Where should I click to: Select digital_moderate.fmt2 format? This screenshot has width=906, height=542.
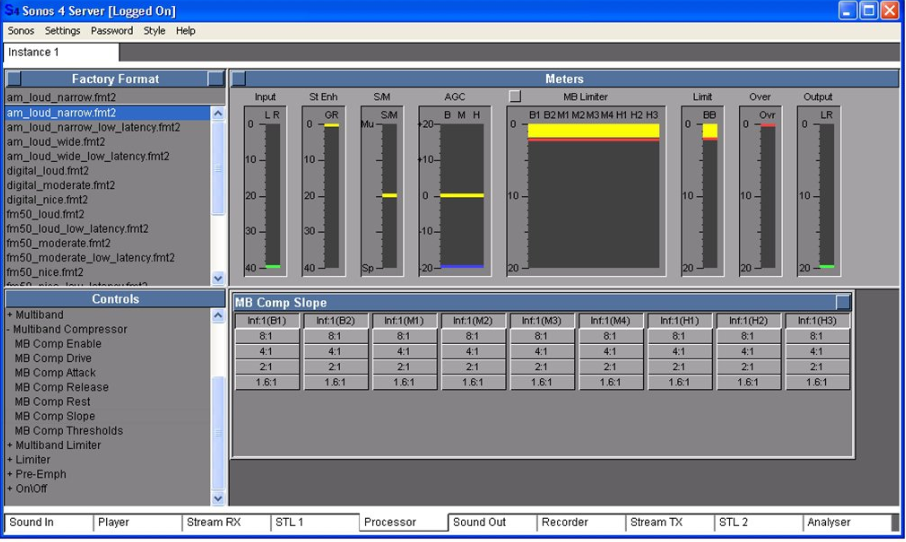click(61, 185)
